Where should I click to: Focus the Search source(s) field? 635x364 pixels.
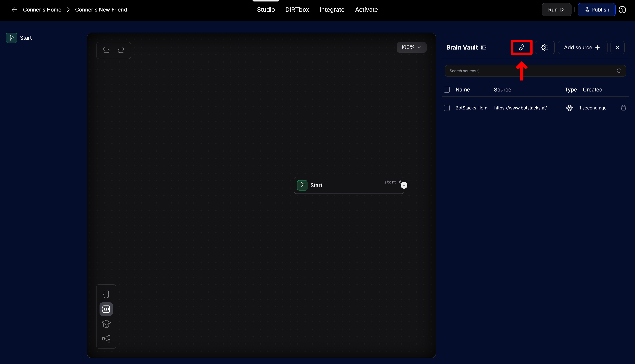(x=530, y=71)
